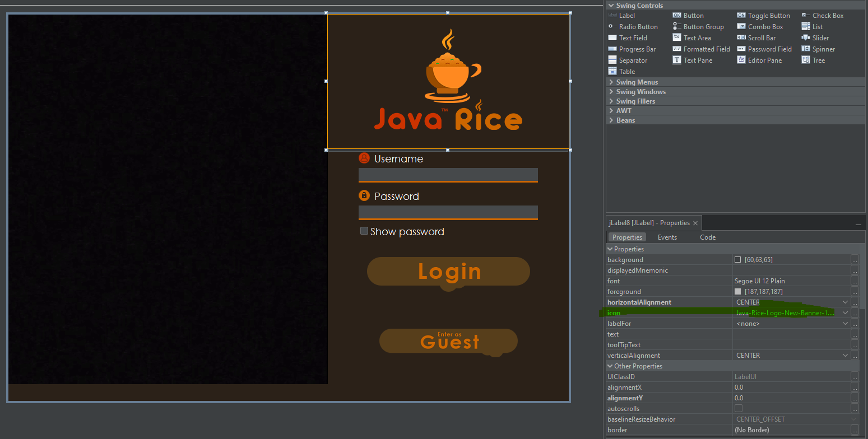The width and height of the screenshot is (868, 439).
Task: Choose the Combo Box palette control
Action: 760,27
